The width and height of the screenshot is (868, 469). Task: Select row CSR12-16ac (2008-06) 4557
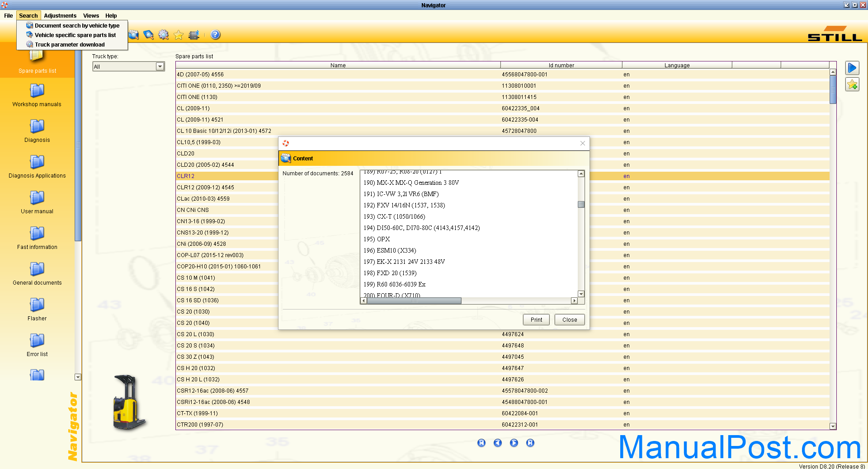click(x=503, y=391)
